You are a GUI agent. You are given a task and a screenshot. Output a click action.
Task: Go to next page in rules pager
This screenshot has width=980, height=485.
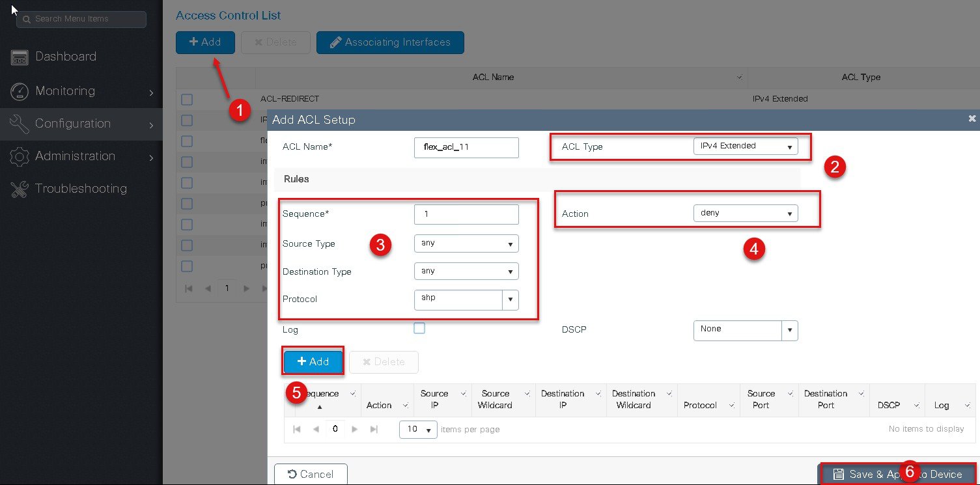coord(355,430)
